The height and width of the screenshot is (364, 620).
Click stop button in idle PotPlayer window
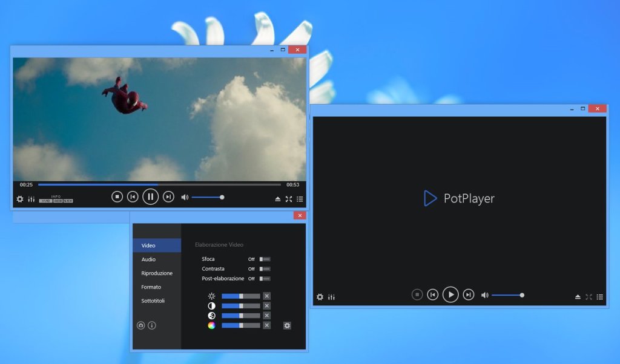tap(417, 294)
